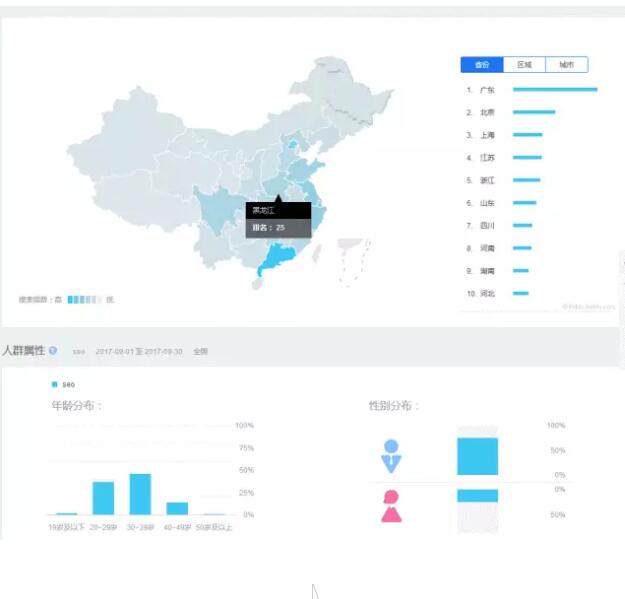
Task: Click the male percentage bar
Action: 478,456
